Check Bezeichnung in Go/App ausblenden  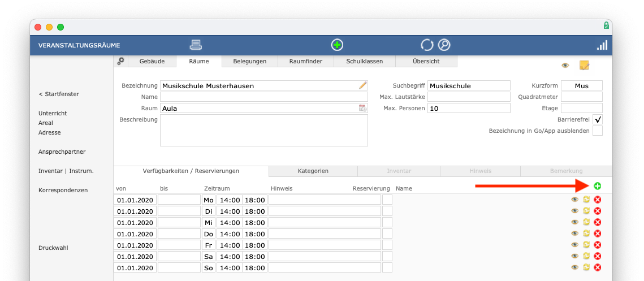pos(598,131)
